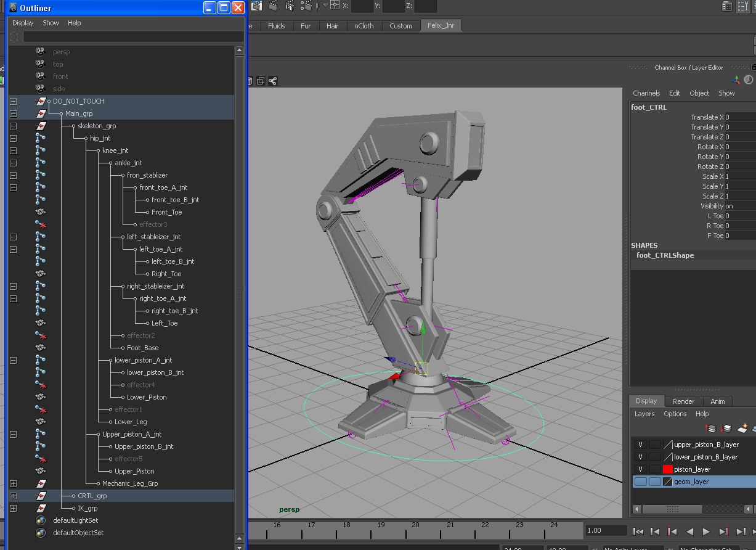The image size is (756, 550).
Task: Move selected layer down using red arrow icon
Action: (x=726, y=428)
